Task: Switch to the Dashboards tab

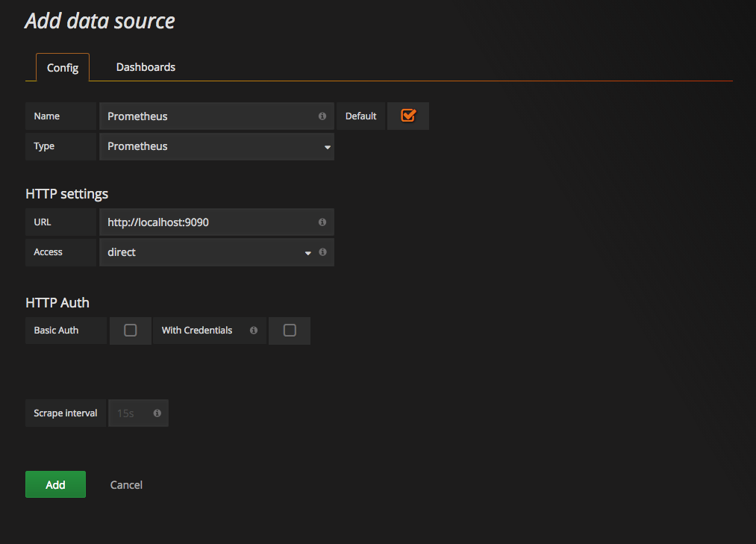Action: 146,67
